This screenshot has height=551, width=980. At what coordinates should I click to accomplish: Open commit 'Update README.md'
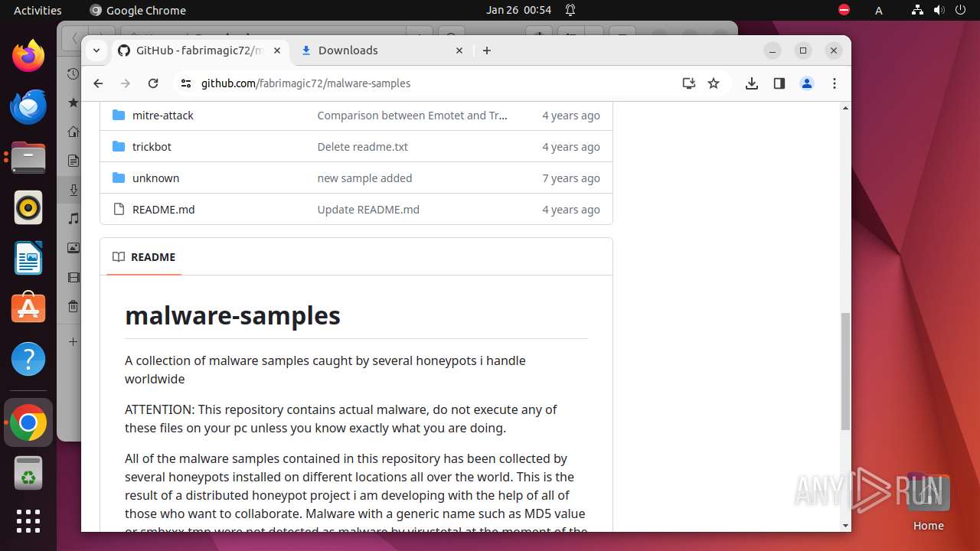pyautogui.click(x=368, y=210)
